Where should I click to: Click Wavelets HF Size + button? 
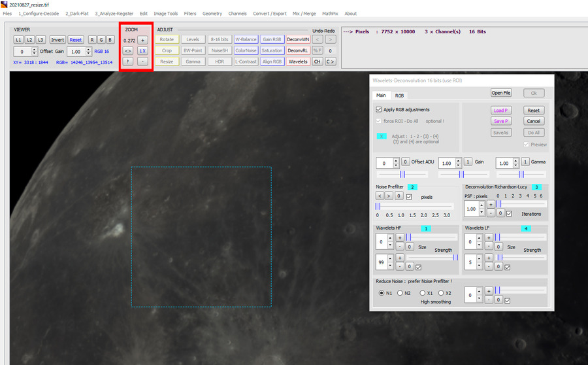(400, 237)
